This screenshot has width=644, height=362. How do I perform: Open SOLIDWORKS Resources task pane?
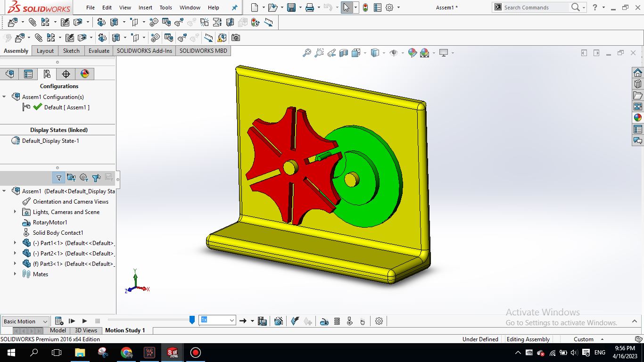[x=638, y=73]
